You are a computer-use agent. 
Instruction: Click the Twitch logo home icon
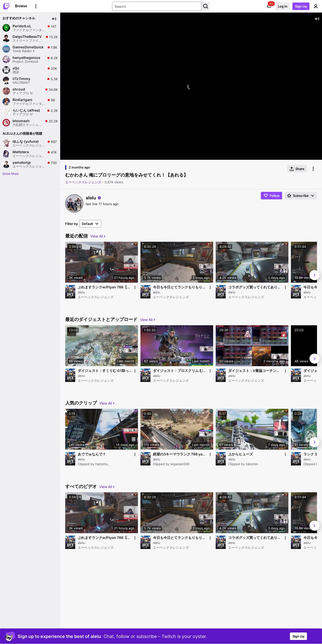(6, 6)
